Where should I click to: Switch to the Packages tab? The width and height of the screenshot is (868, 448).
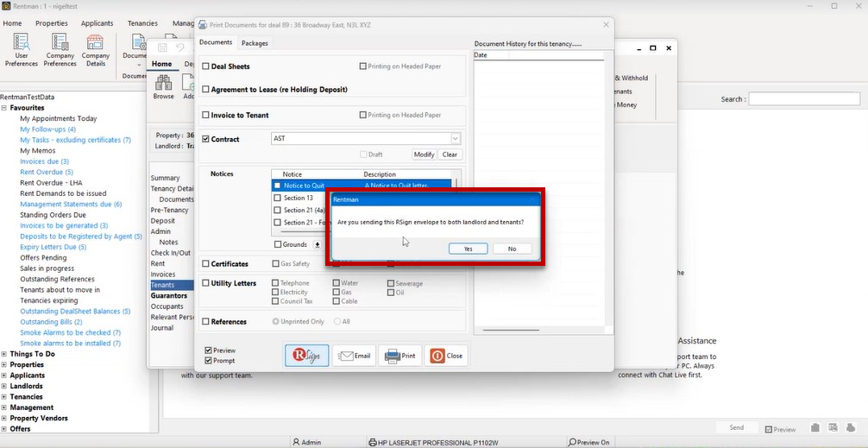(255, 42)
